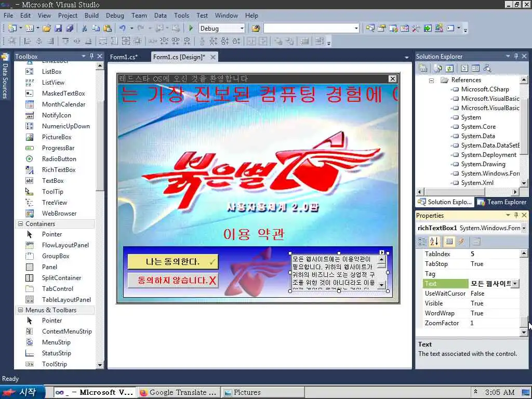Screen dimensions: 532x399
Task: Click the Properties list view icon
Action: click(x=449, y=242)
